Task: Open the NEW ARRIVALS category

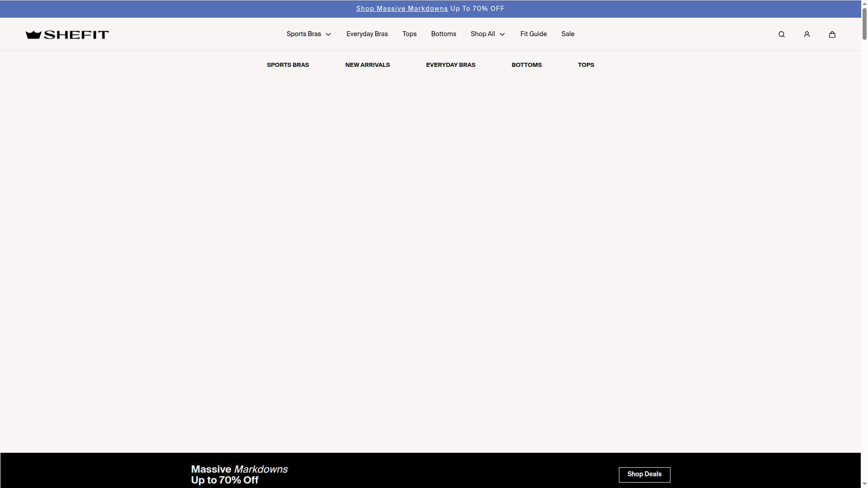Action: 367,65
